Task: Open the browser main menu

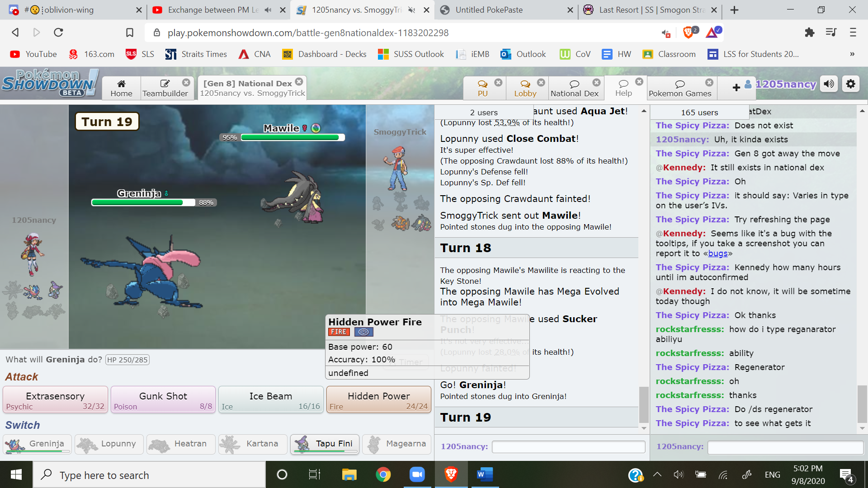Action: click(x=853, y=33)
